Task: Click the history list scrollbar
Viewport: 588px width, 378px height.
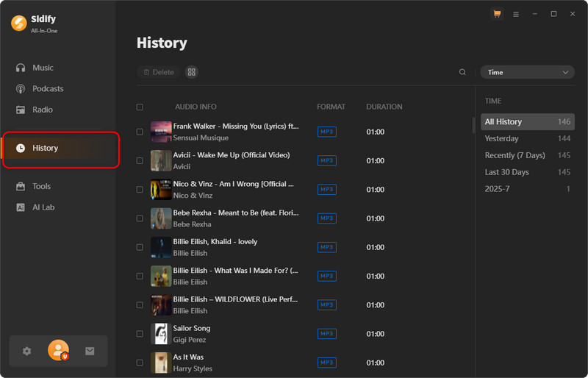Action: pos(473,125)
